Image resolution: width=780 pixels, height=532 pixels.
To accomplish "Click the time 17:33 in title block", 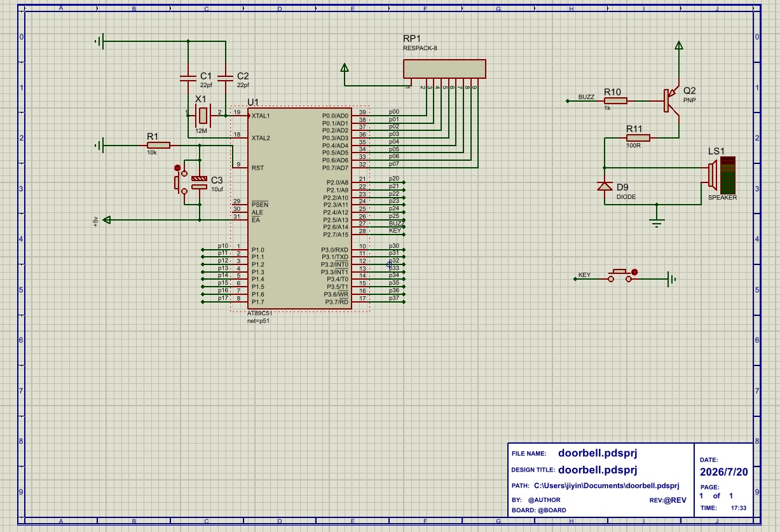I will click(739, 508).
